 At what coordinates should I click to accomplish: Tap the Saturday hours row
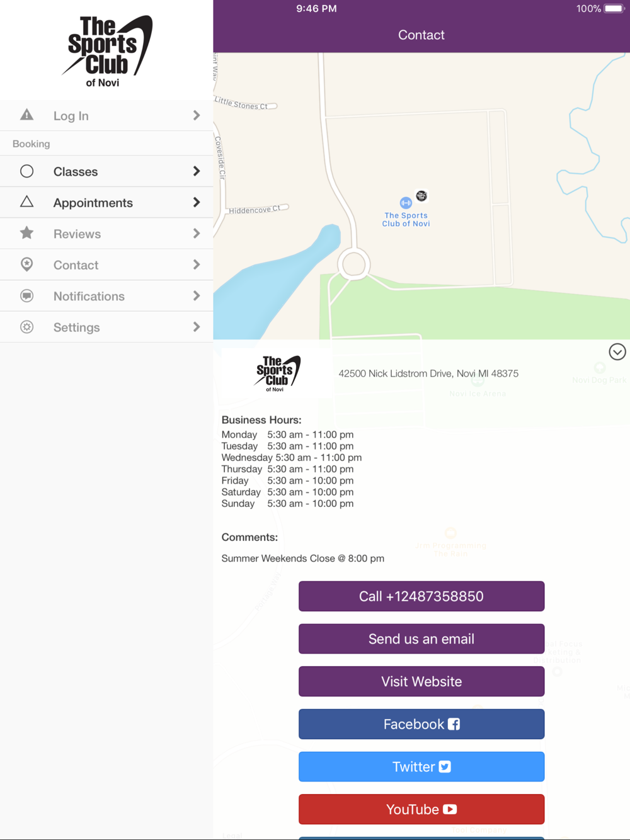287,492
